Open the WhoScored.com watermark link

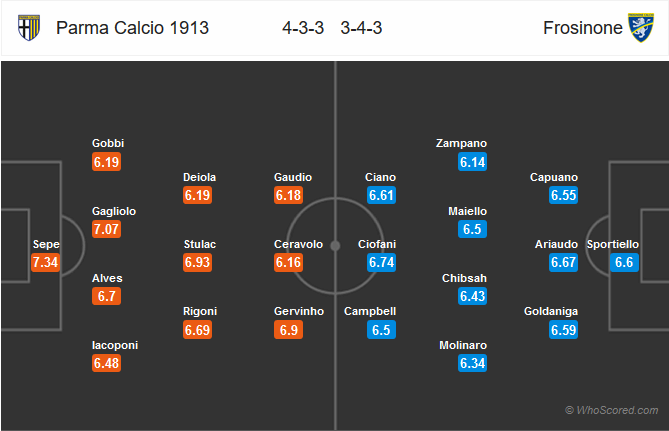(611, 410)
